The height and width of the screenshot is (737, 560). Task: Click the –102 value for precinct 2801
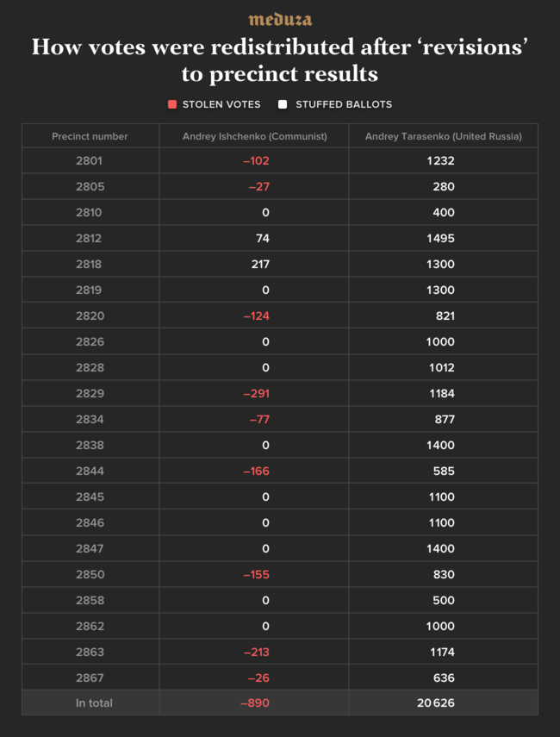pos(256,160)
